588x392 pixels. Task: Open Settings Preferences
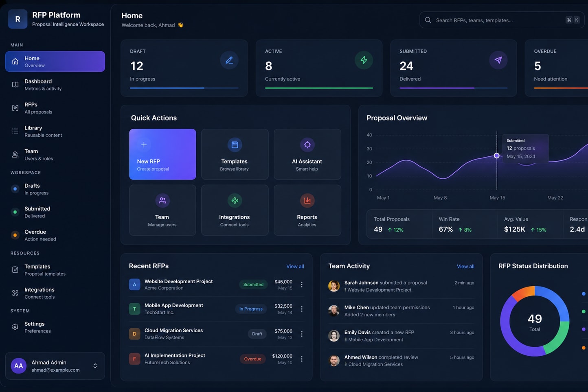[55, 327]
